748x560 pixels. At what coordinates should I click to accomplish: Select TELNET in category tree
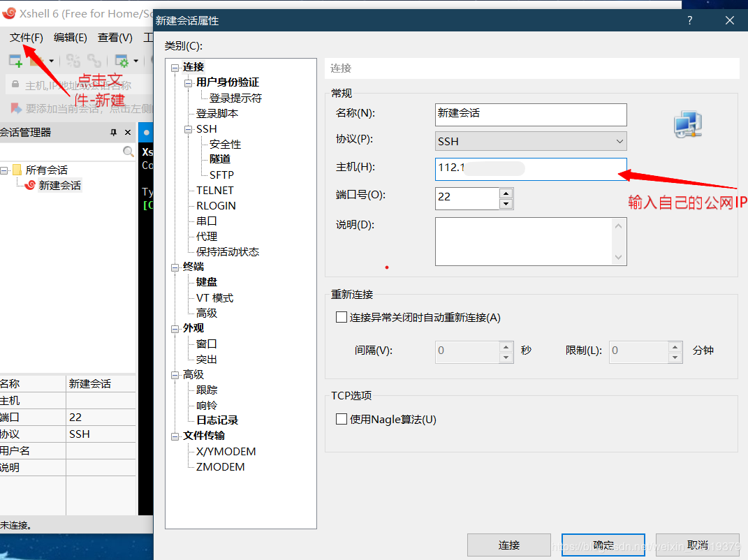tap(215, 191)
